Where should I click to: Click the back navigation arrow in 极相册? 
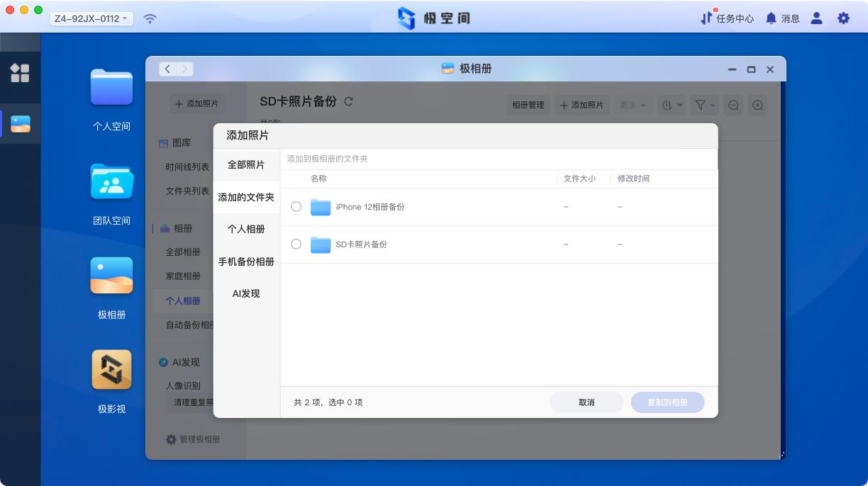pyautogui.click(x=167, y=69)
